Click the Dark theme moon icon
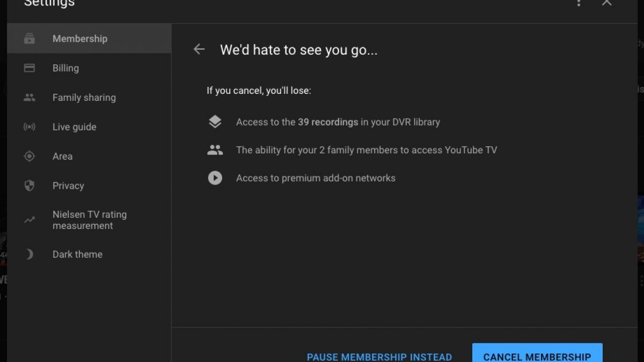 [x=30, y=254]
